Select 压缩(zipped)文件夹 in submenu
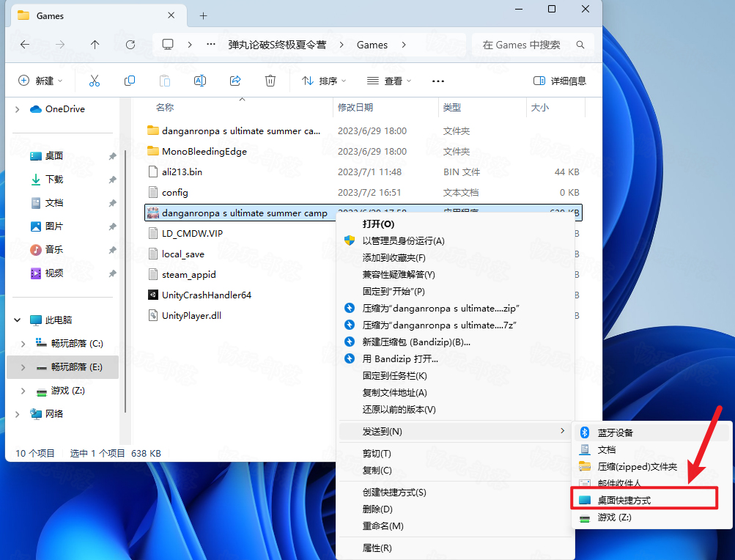Viewport: 735px width, 560px height. pyautogui.click(x=651, y=467)
